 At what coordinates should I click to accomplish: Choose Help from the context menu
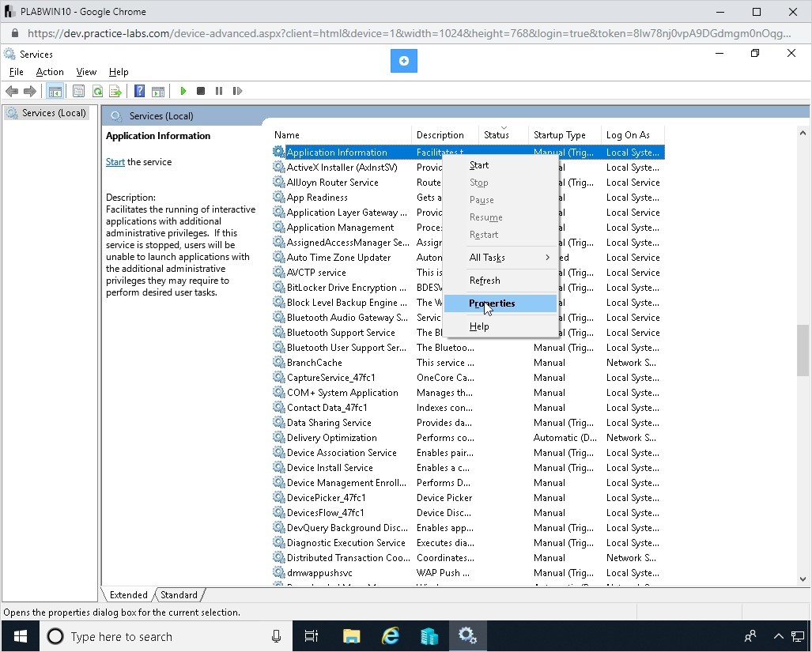coord(500,326)
